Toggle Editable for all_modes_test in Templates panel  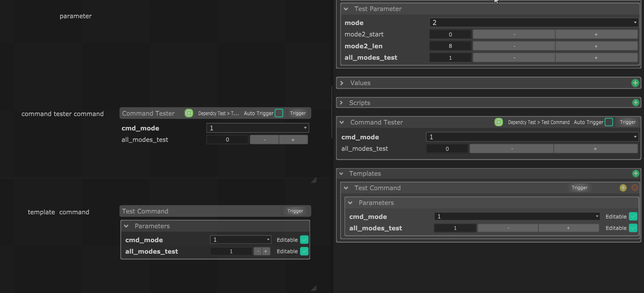click(633, 228)
